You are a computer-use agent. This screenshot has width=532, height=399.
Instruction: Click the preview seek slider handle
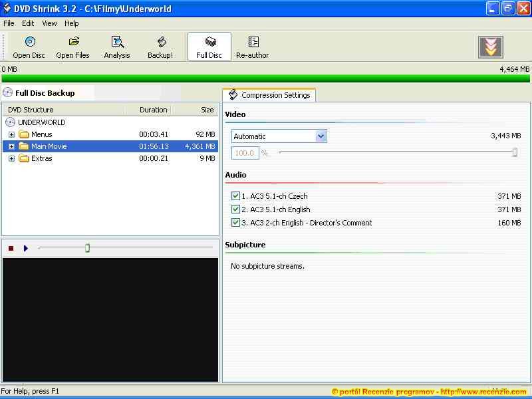point(87,248)
